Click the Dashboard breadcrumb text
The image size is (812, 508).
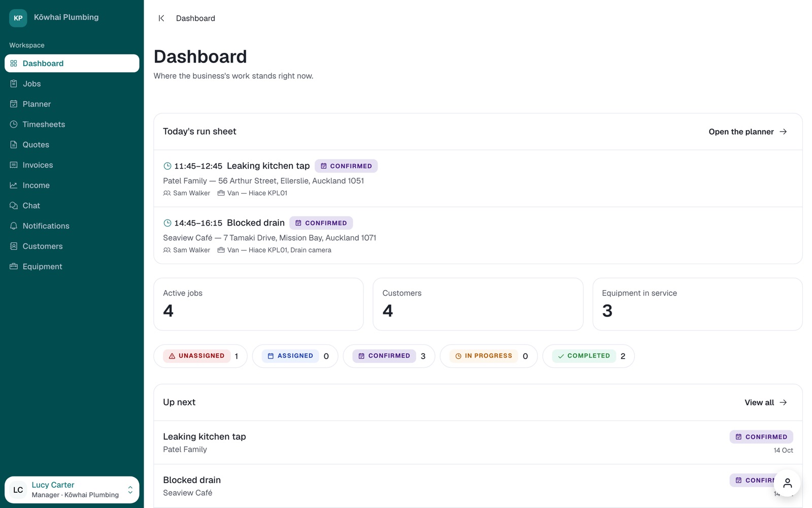coord(195,18)
